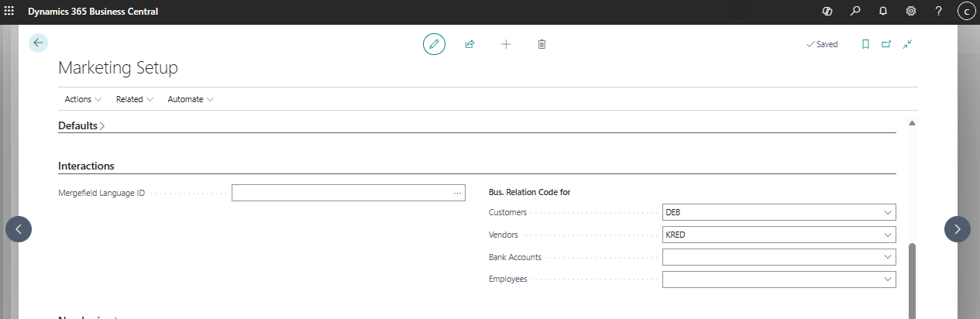Open the app launcher waffle icon
The width and height of the screenshot is (980, 319).
(9, 12)
